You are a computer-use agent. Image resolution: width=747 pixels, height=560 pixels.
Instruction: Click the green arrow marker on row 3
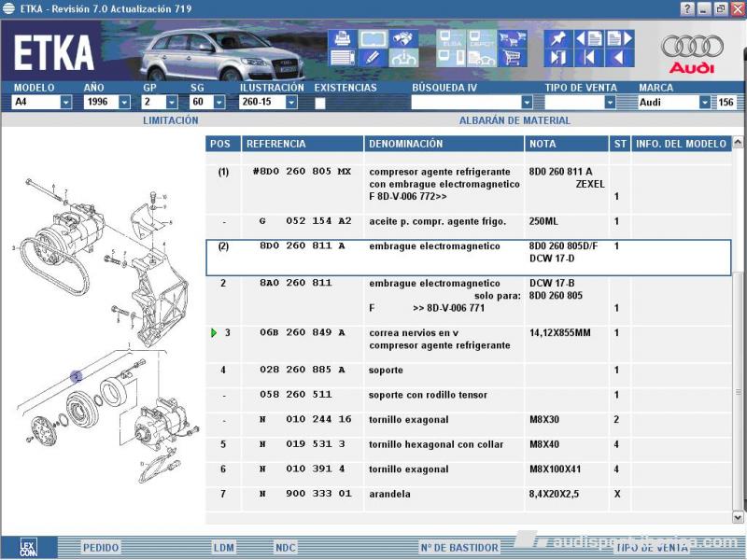click(x=214, y=333)
